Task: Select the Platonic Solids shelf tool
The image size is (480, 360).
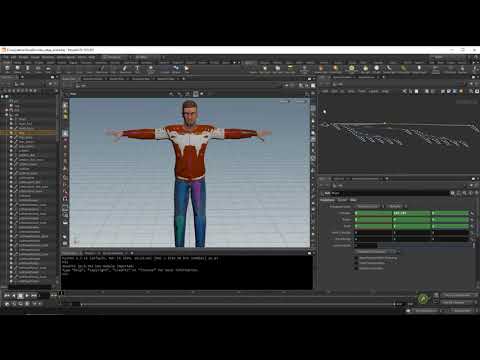Action: (x=151, y=69)
